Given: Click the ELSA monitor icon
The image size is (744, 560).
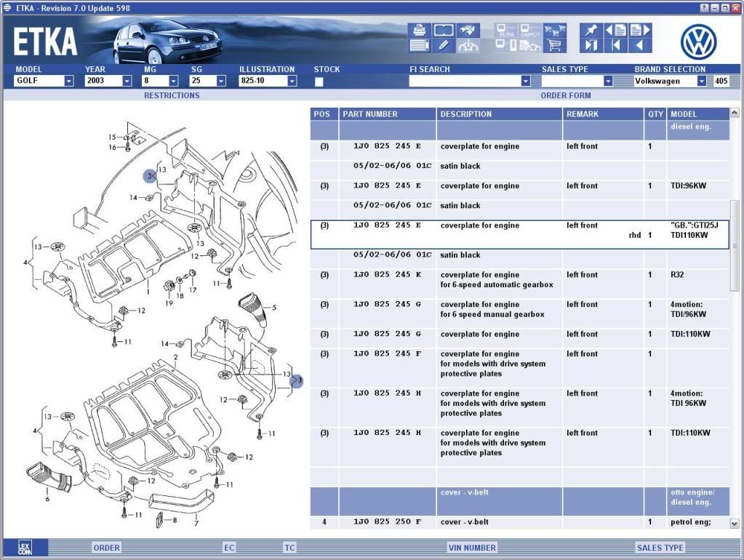Looking at the screenshot, I should 505,31.
